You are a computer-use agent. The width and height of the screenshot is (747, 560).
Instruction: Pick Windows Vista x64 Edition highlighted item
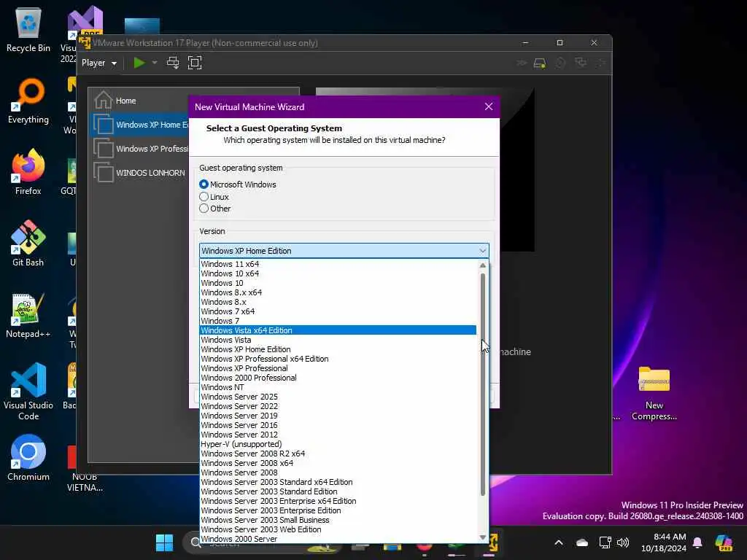(338, 330)
